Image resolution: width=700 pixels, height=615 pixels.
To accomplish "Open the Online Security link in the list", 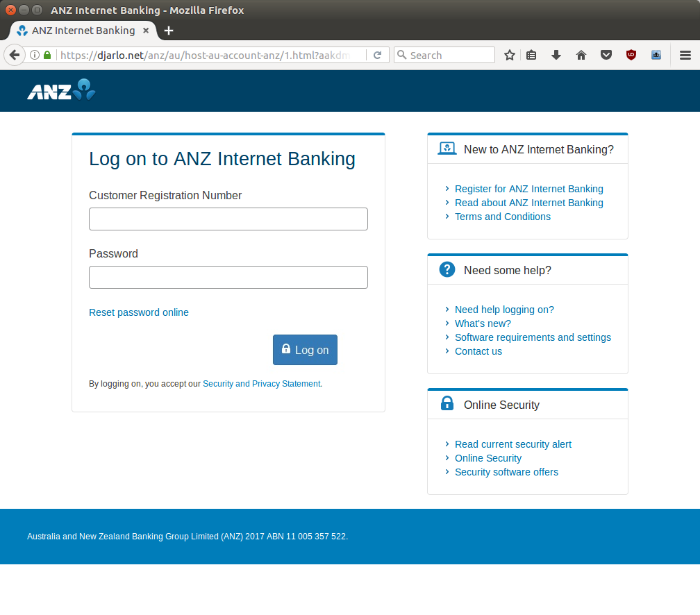I will point(488,458).
